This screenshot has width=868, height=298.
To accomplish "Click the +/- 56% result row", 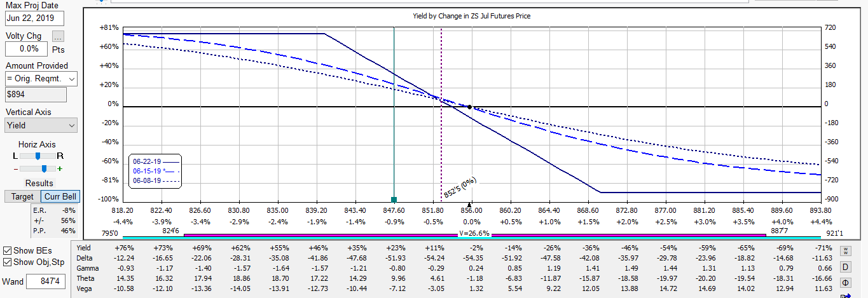I will 55,220.
